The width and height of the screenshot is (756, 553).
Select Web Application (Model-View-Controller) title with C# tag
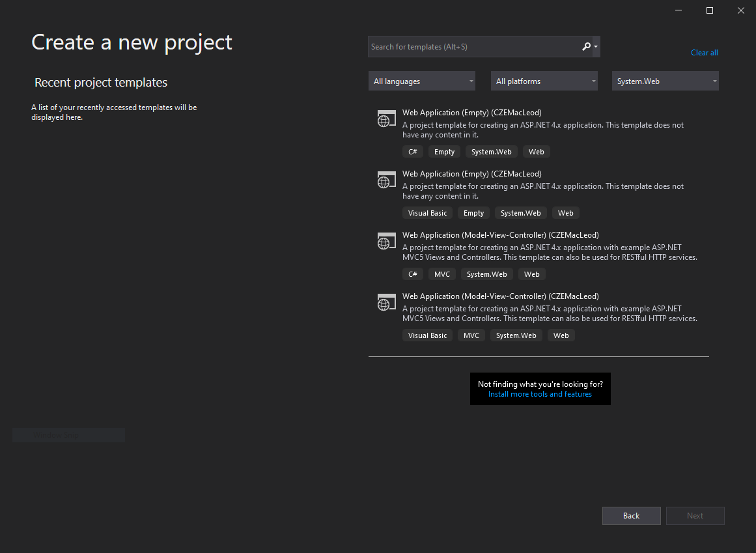pyautogui.click(x=501, y=234)
